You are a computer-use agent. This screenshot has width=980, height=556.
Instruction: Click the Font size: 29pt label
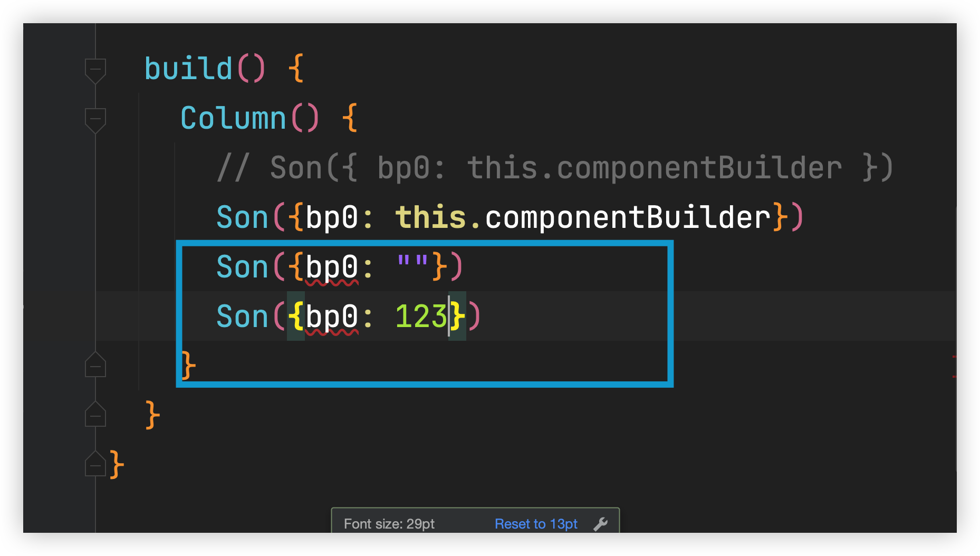pyautogui.click(x=389, y=524)
